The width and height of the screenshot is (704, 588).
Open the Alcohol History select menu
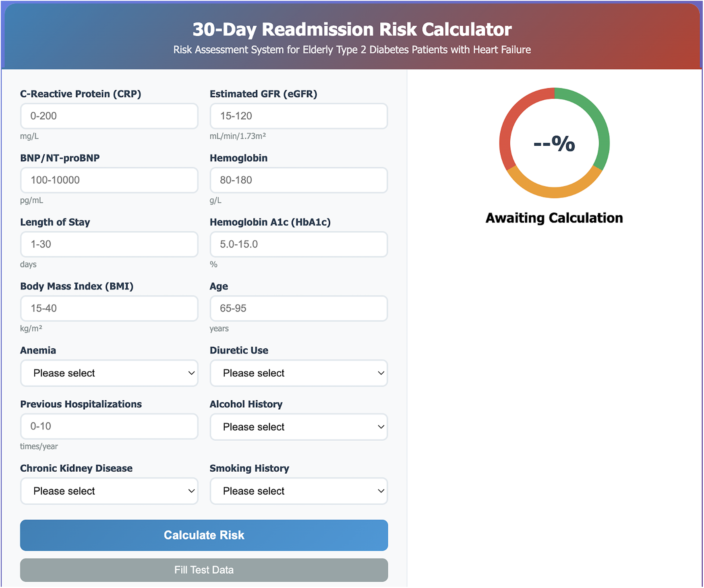coord(298,427)
